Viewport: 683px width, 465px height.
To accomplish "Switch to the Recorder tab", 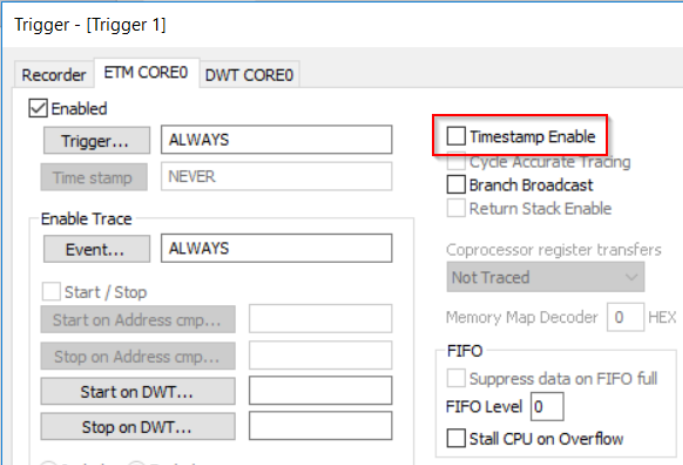I will pos(54,75).
